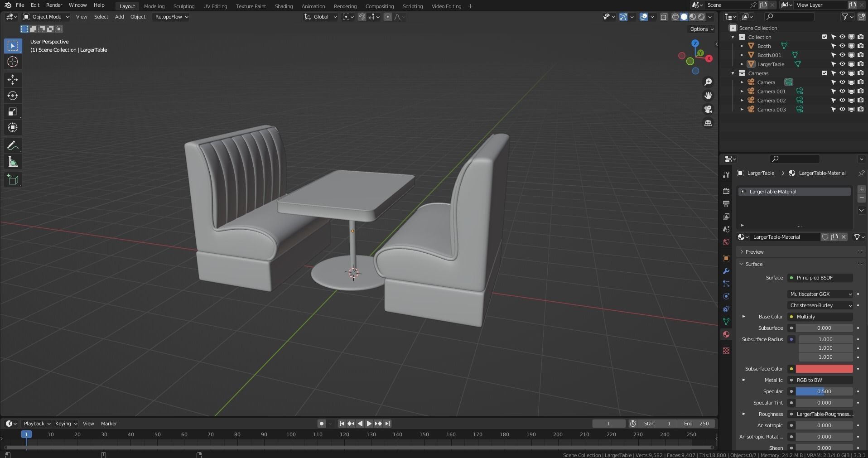Open the Render menu

coord(54,5)
